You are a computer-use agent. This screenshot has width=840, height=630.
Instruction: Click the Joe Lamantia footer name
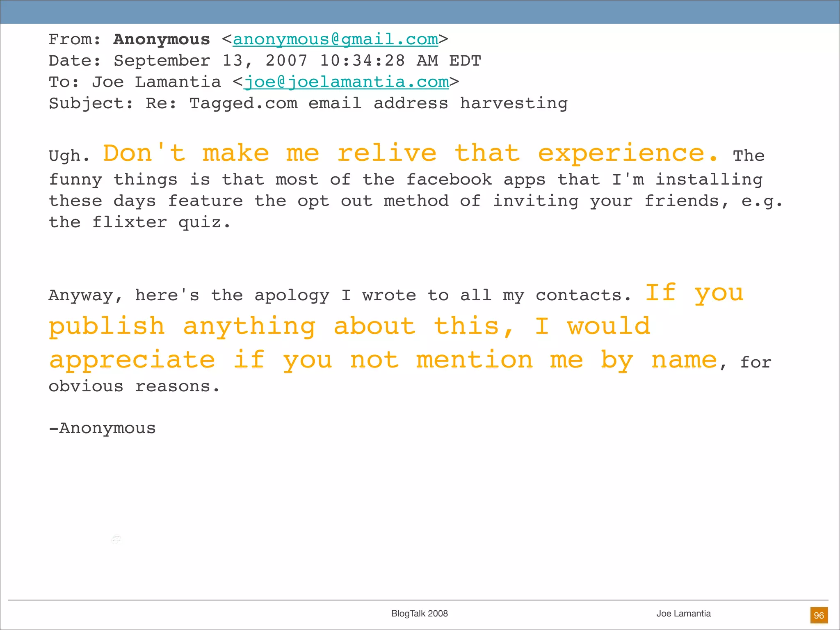tap(683, 614)
